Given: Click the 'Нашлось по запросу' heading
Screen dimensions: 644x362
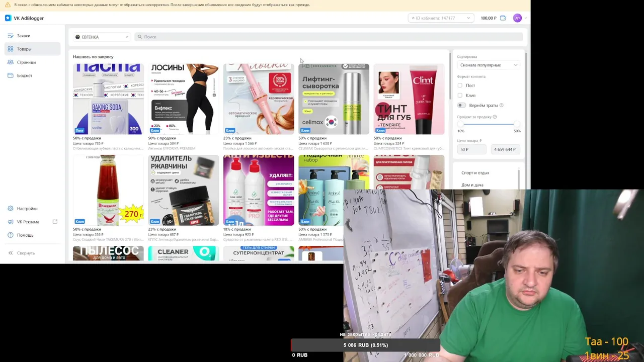Looking at the screenshot, I should pyautogui.click(x=93, y=57).
